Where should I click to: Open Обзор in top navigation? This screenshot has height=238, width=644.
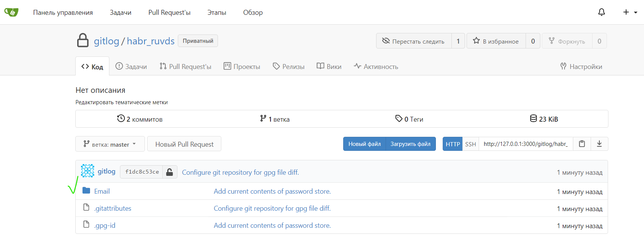pos(253,13)
